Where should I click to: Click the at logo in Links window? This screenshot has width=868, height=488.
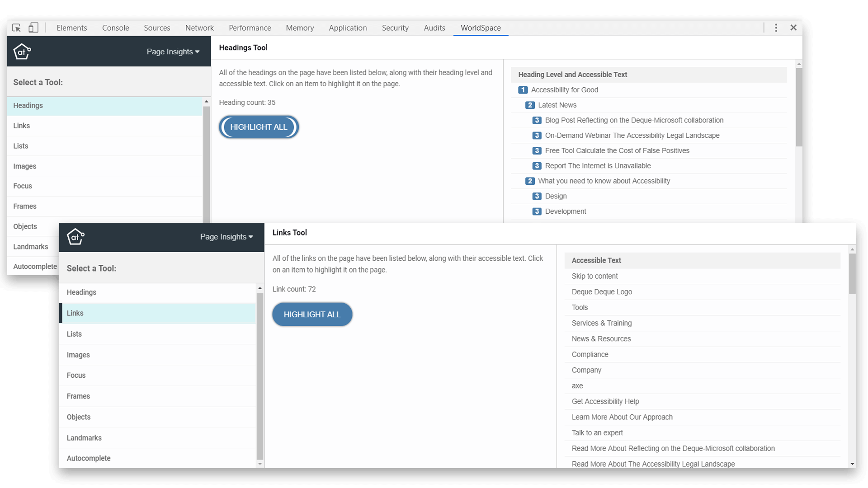pos(75,236)
